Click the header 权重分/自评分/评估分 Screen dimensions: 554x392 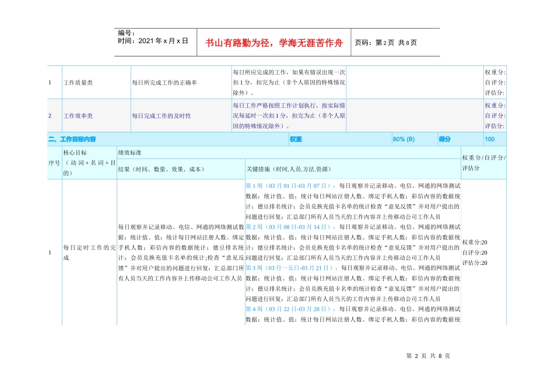(x=483, y=163)
